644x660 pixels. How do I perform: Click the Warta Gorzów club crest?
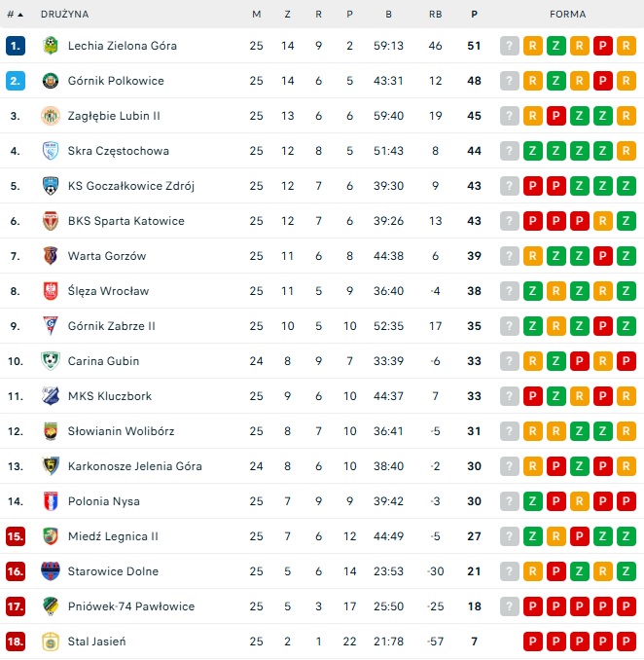[x=51, y=256]
